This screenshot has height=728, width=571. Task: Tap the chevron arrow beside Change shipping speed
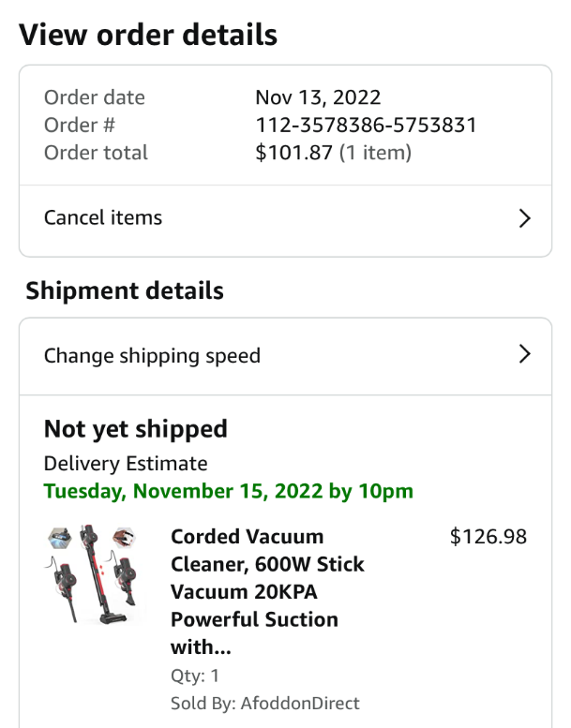pyautogui.click(x=524, y=354)
